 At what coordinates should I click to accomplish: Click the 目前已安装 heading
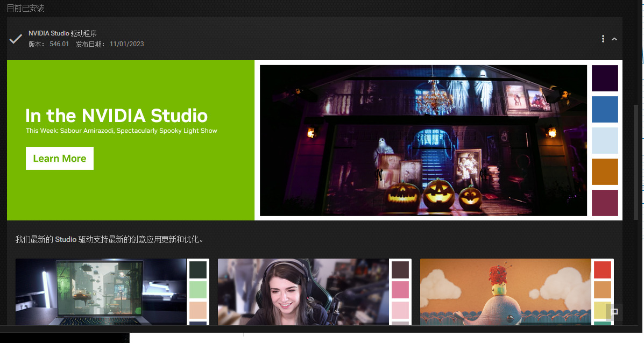(x=25, y=8)
